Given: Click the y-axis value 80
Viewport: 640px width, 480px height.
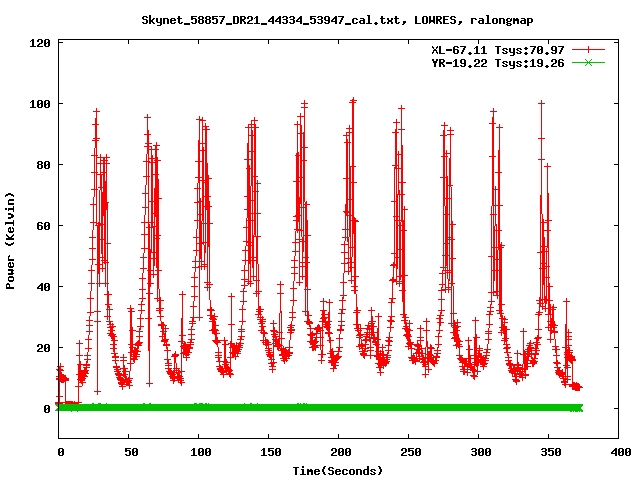Looking at the screenshot, I should pos(43,165).
